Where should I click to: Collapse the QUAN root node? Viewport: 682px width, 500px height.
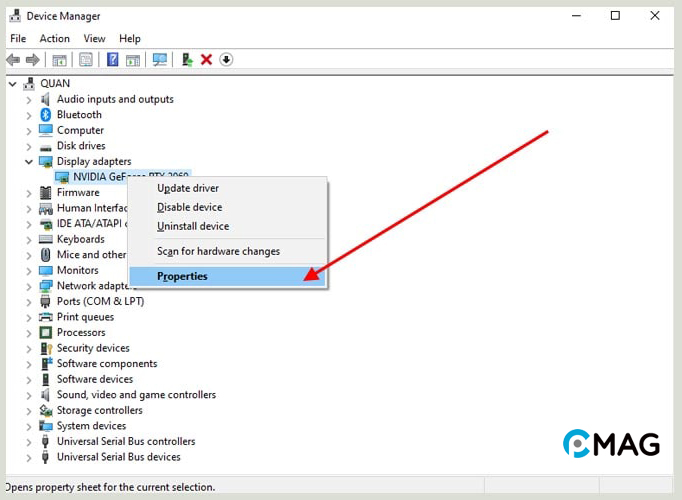(x=13, y=84)
